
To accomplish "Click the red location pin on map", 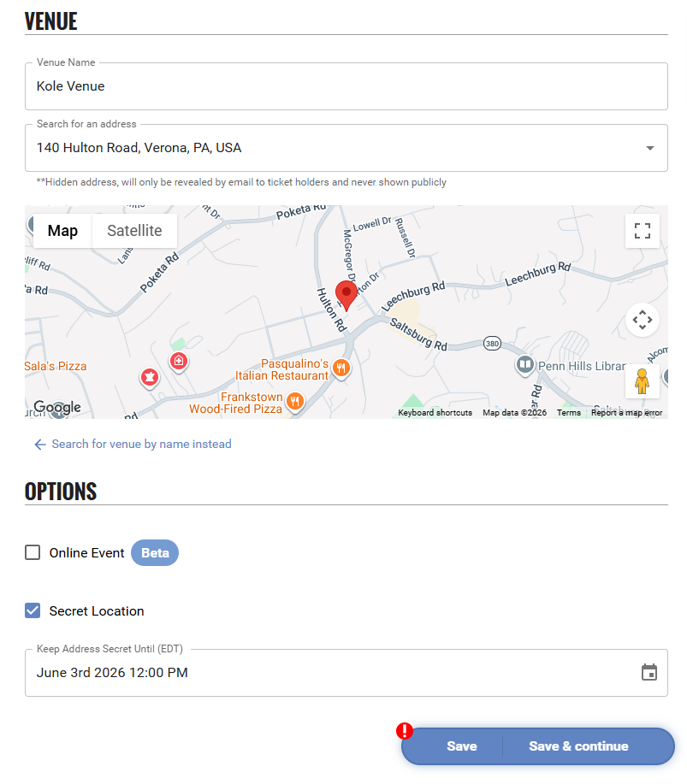I will click(x=346, y=296).
